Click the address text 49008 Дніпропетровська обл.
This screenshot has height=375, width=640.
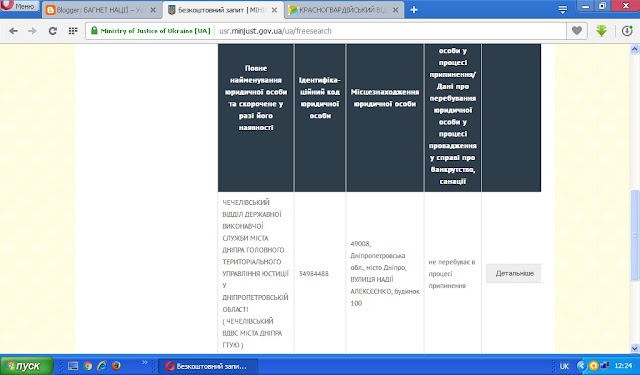[x=384, y=273]
